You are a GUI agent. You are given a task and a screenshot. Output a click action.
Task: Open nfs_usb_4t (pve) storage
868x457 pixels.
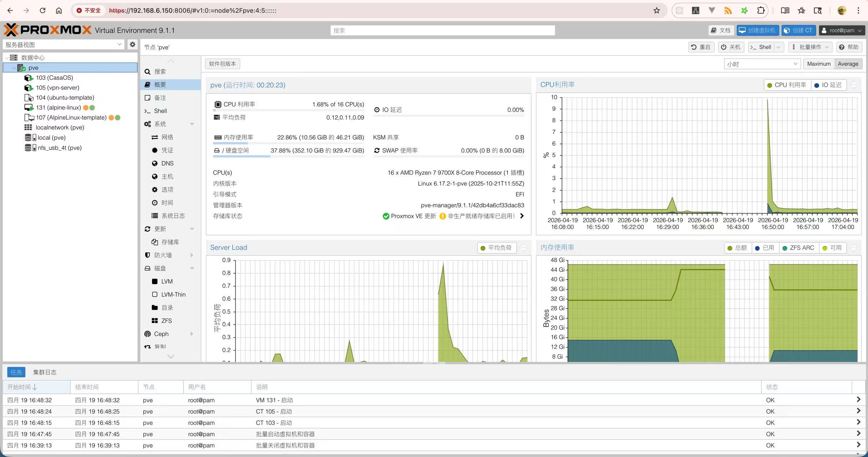tap(59, 148)
